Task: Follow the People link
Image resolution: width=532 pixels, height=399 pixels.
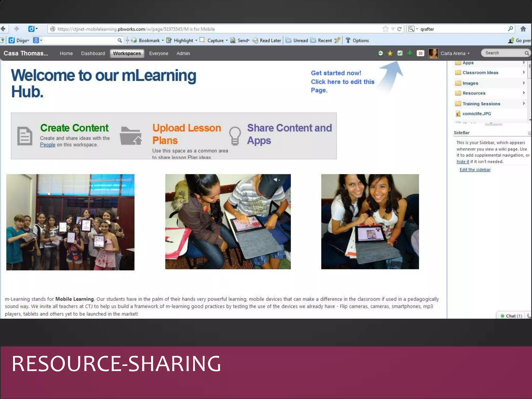Action: 48,145
